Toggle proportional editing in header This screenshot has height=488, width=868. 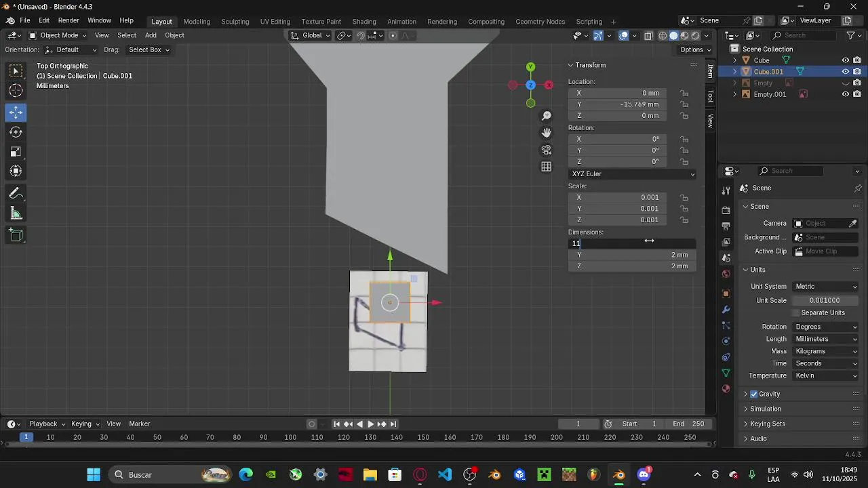click(x=393, y=35)
